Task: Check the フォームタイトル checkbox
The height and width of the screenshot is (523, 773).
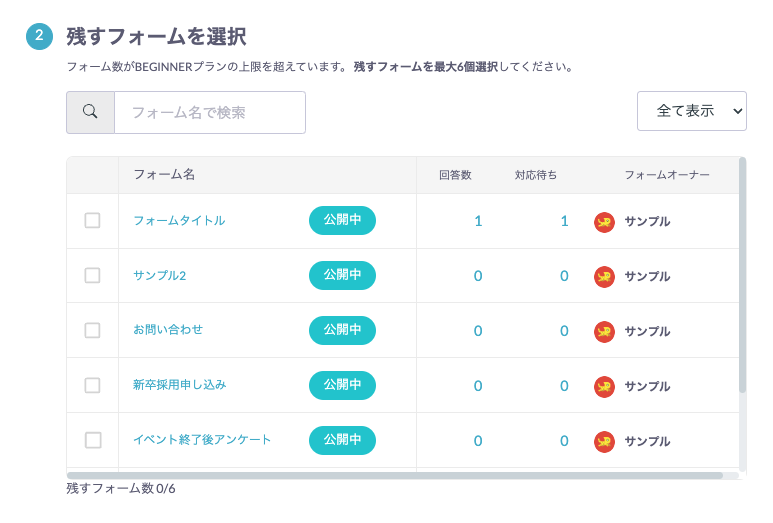Action: click(x=92, y=220)
